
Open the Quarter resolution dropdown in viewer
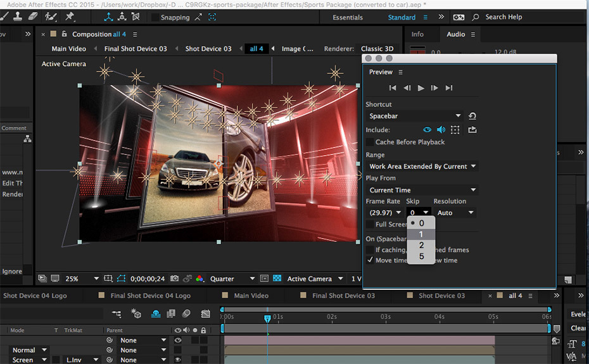[x=232, y=279]
